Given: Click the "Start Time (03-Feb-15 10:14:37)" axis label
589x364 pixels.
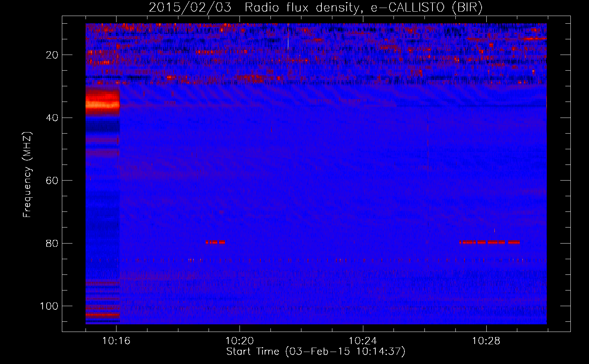Looking at the screenshot, I should (x=316, y=352).
